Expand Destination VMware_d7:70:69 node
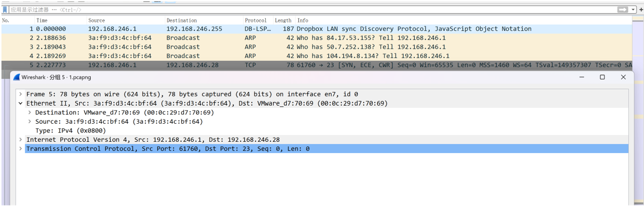Image resolution: width=644 pixels, height=208 pixels. [30, 113]
